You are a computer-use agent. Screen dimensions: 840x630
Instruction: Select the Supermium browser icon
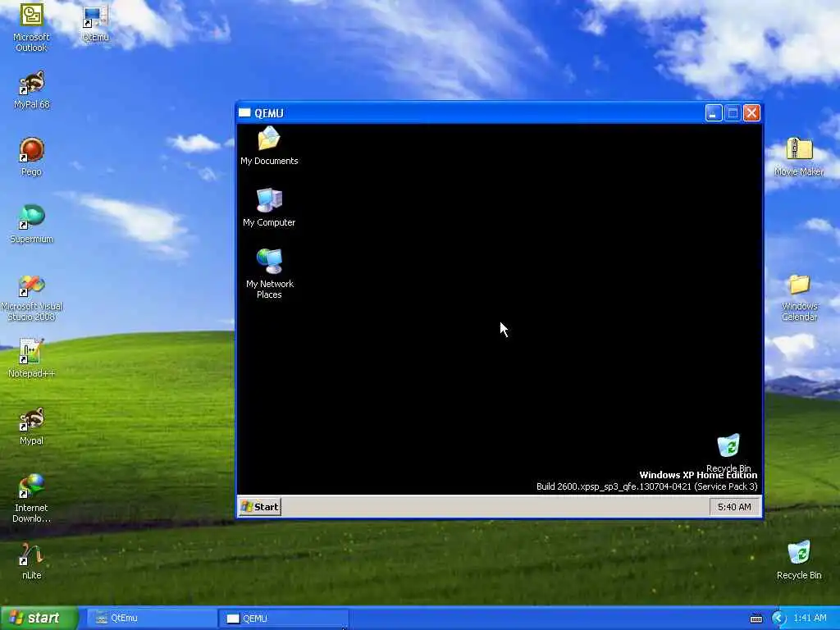click(32, 224)
